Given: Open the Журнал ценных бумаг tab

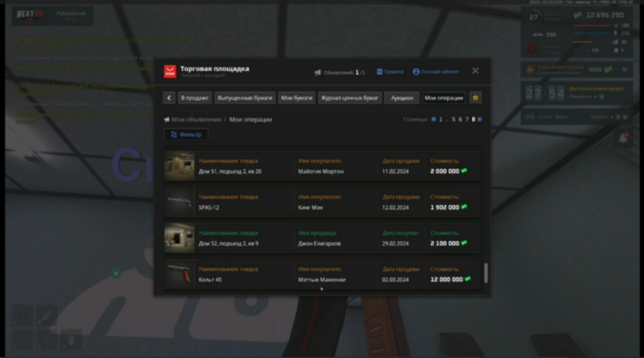Looking at the screenshot, I should [x=349, y=98].
